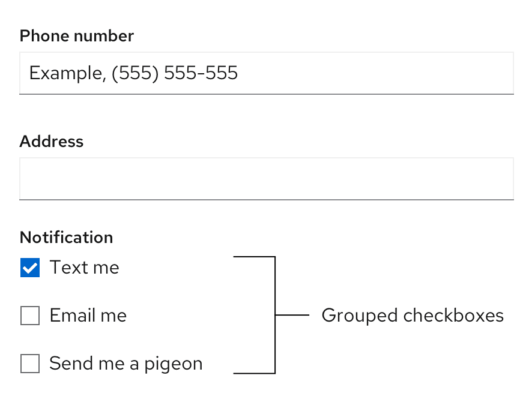Image resolution: width=532 pixels, height=402 pixels.
Task: Click the Phone number field label
Action: point(77,36)
